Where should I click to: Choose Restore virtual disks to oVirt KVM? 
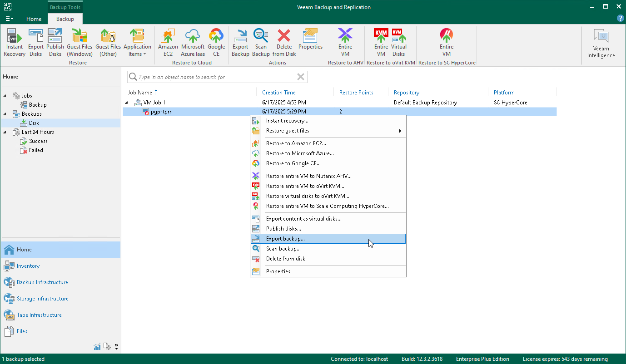click(328, 196)
